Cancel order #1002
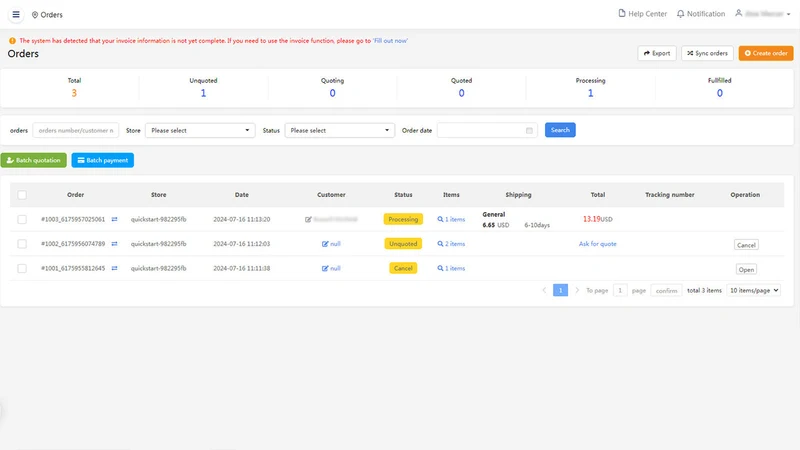This screenshot has width=800, height=450. (x=746, y=245)
